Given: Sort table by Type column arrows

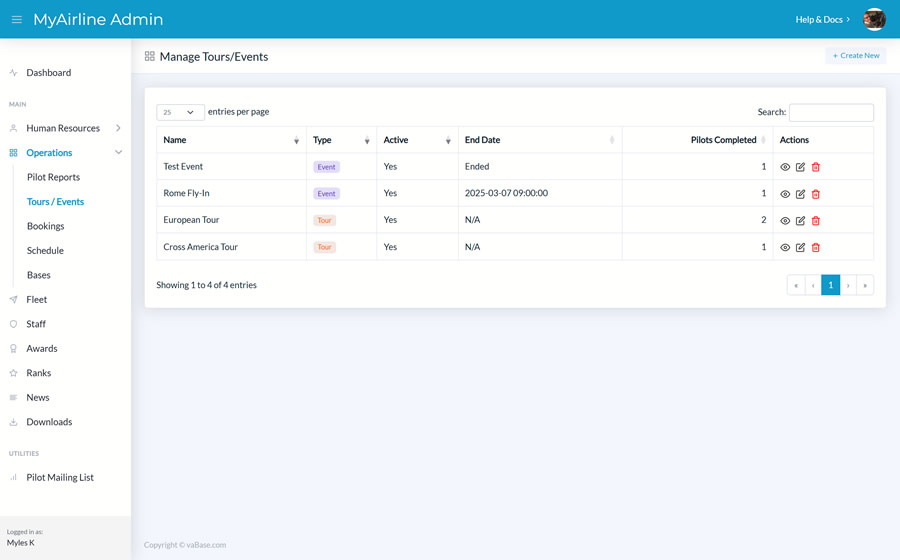Looking at the screenshot, I should (367, 141).
